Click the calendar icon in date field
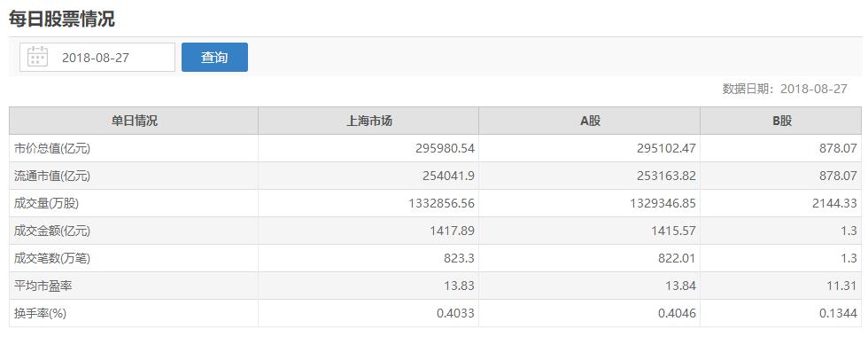The height and width of the screenshot is (337, 868). [37, 57]
